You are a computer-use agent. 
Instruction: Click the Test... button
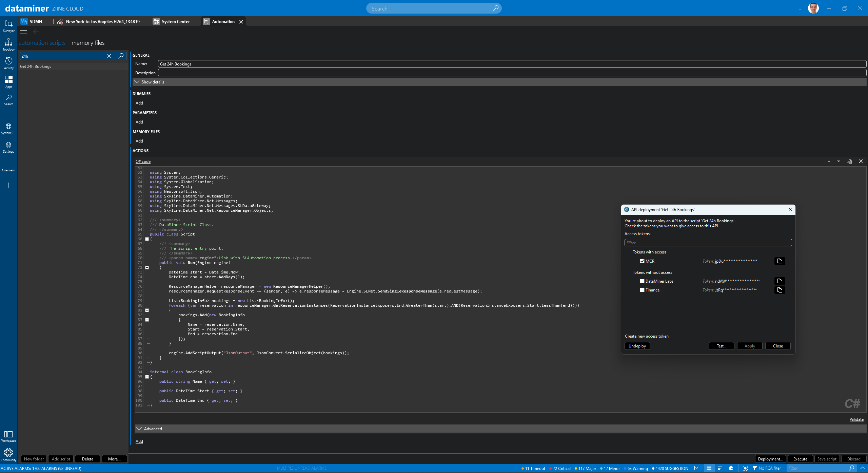(722, 346)
